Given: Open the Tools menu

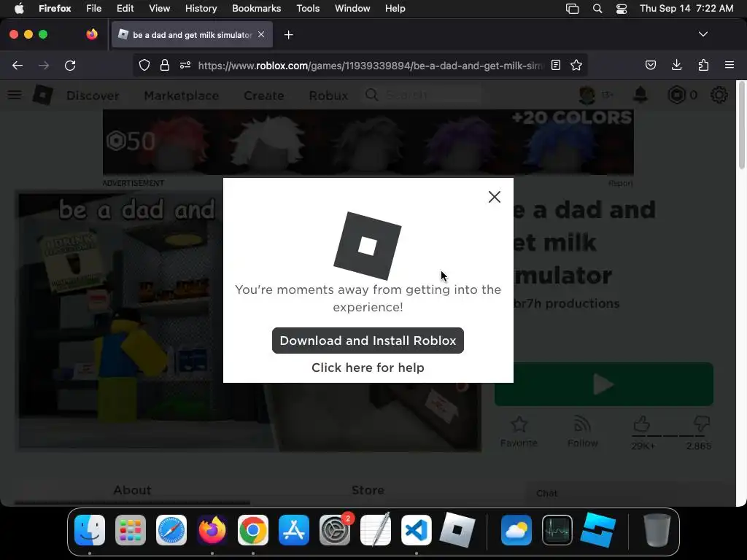Looking at the screenshot, I should pyautogui.click(x=308, y=8).
